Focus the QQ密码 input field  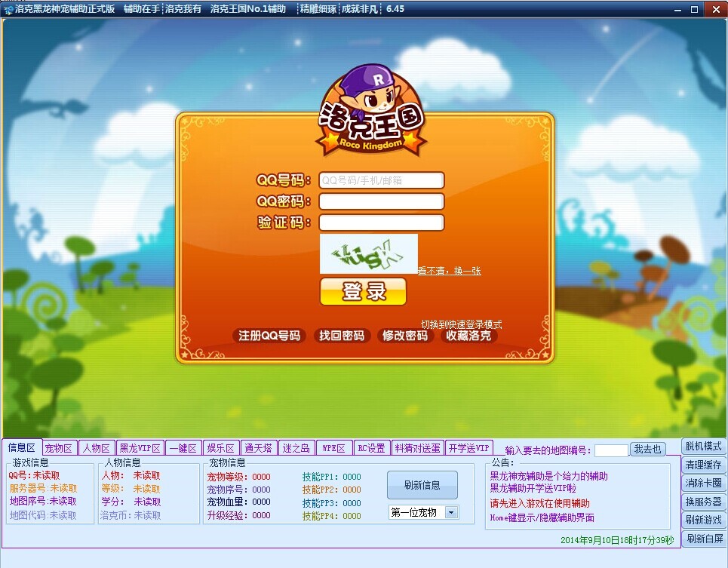382,201
